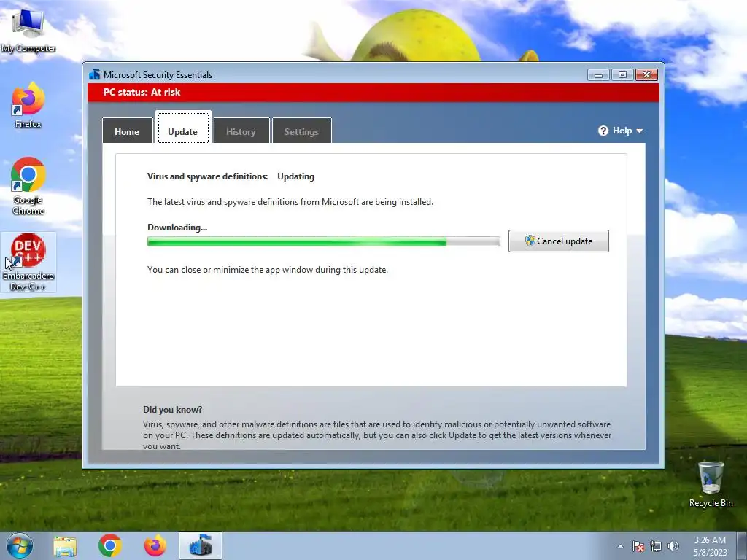Click the 'Microsoft Security Essentials' title text
747x560 pixels.
(x=158, y=75)
